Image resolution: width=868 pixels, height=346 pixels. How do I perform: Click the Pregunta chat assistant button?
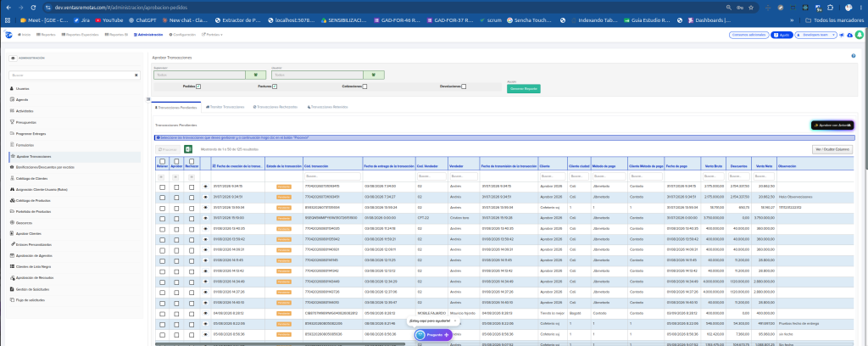click(434, 335)
